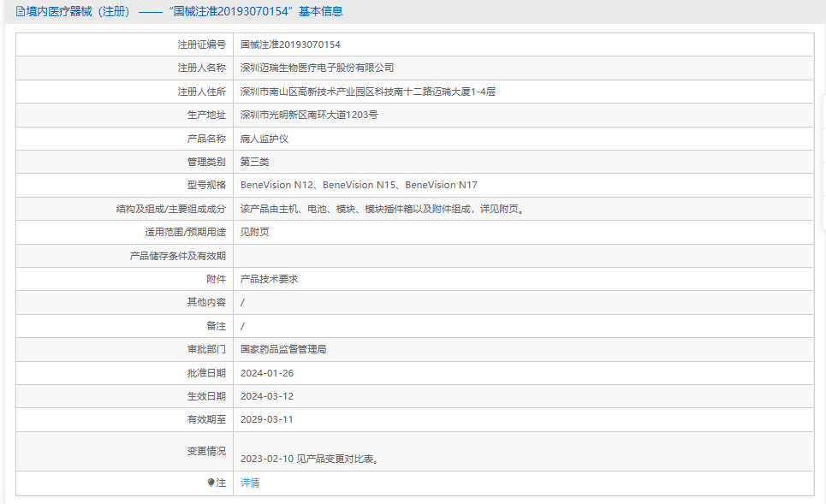Click the 批准日期 row label
This screenshot has height=504, width=826.
pos(206,373)
